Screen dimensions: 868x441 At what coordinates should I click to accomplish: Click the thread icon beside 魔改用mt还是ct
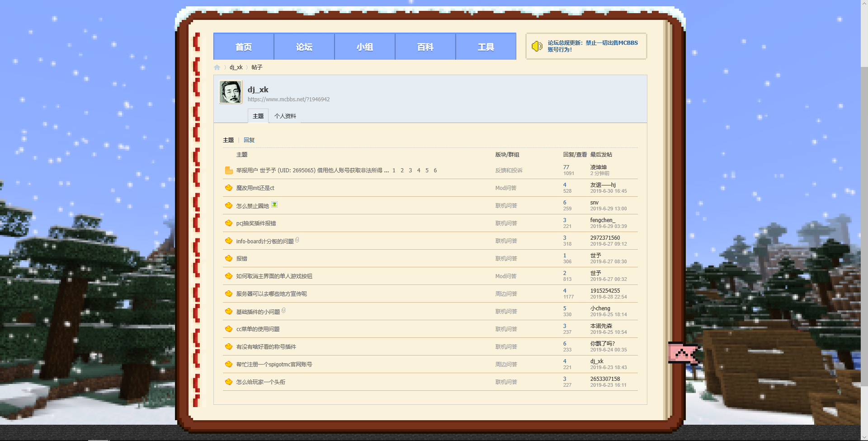point(229,188)
